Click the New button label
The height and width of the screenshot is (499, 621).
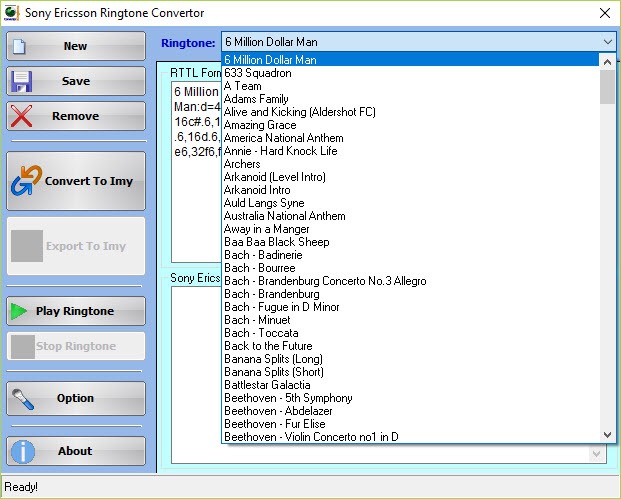(75, 46)
